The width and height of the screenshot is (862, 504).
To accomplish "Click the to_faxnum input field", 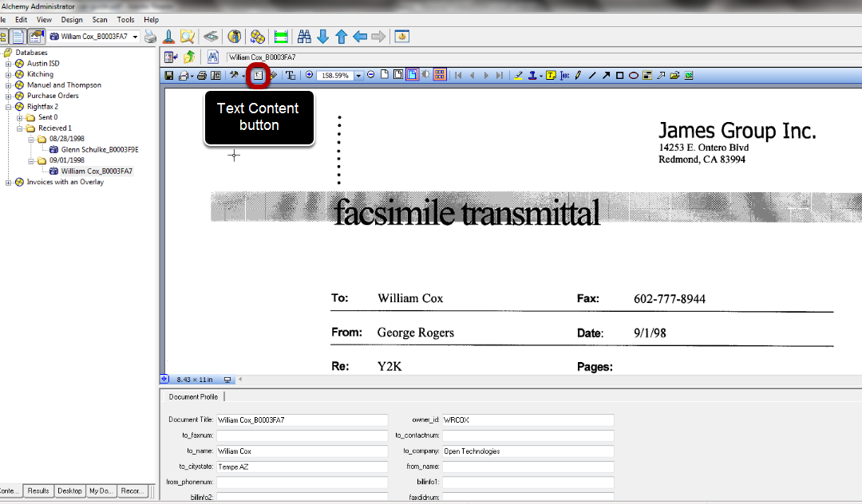I will click(x=302, y=435).
